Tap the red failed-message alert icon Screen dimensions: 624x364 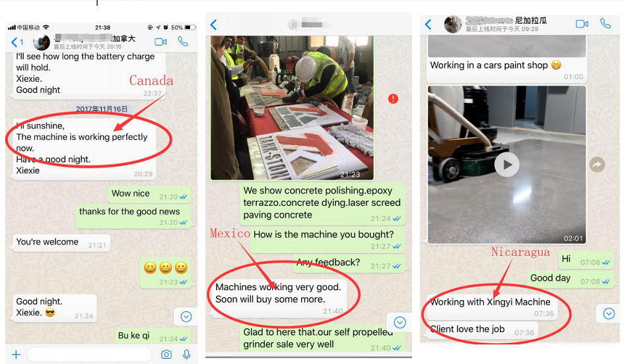click(x=393, y=98)
